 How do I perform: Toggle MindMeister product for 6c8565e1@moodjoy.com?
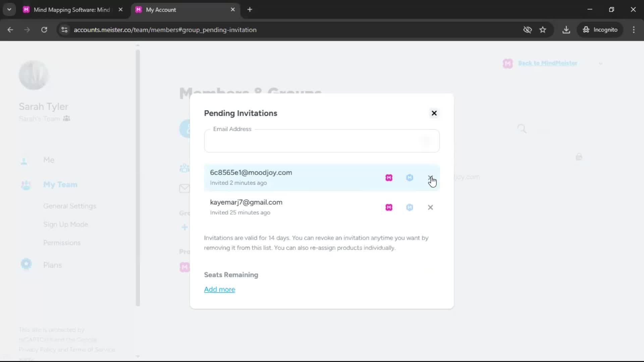tap(389, 178)
